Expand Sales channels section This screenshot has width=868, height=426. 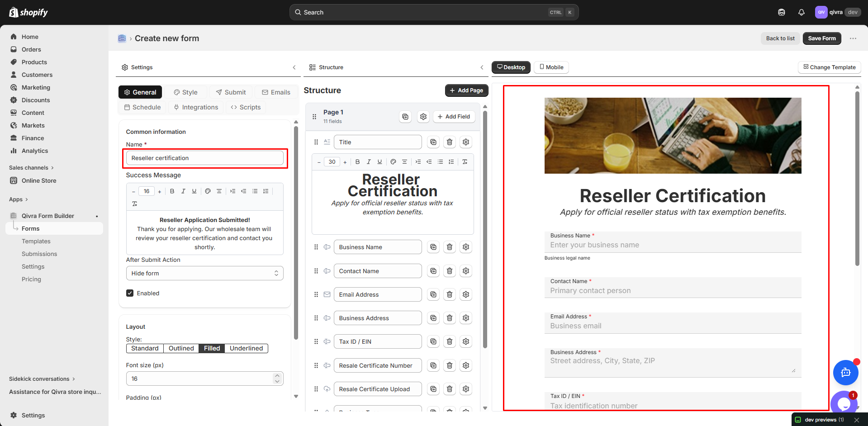pyautogui.click(x=31, y=168)
